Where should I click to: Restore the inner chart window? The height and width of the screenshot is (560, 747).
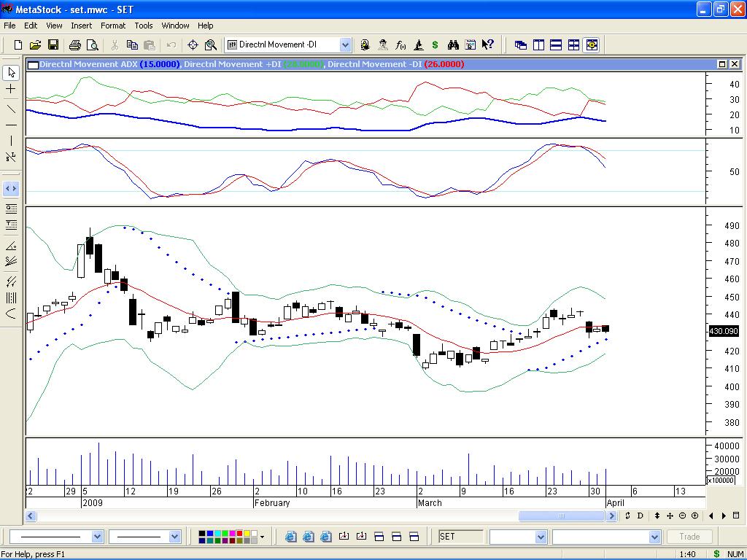click(x=722, y=64)
